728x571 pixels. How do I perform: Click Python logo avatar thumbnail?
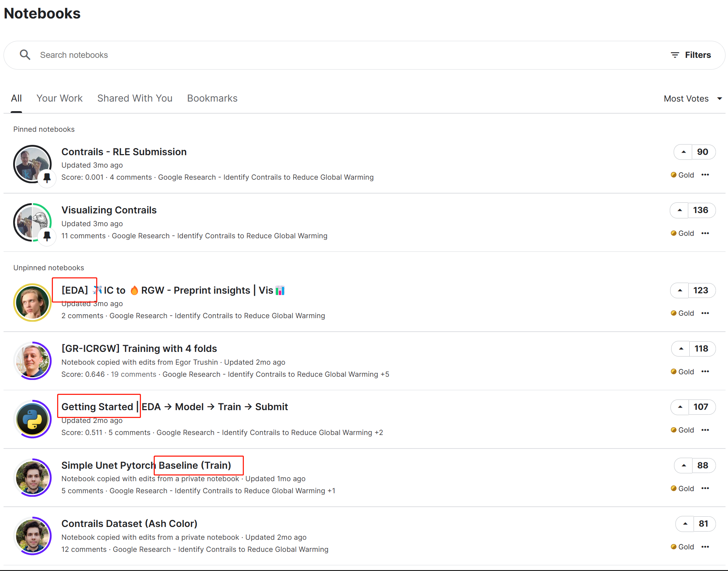tap(32, 419)
